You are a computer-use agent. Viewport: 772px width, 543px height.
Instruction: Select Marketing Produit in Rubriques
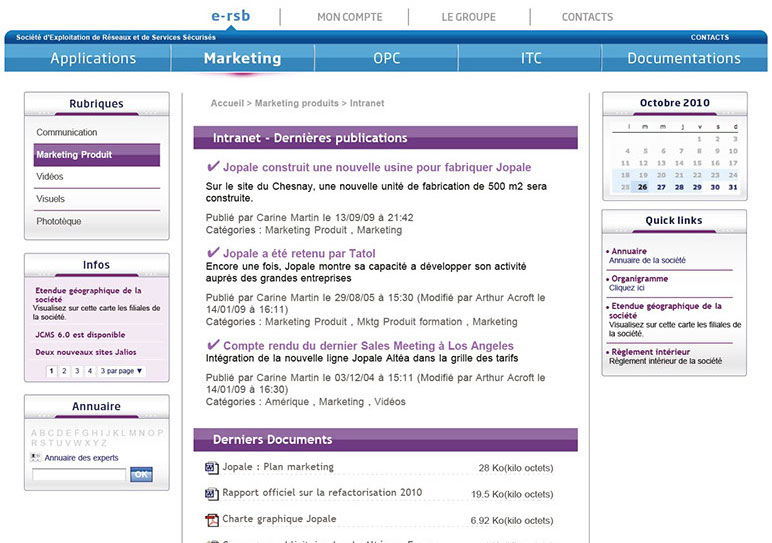pos(96,155)
